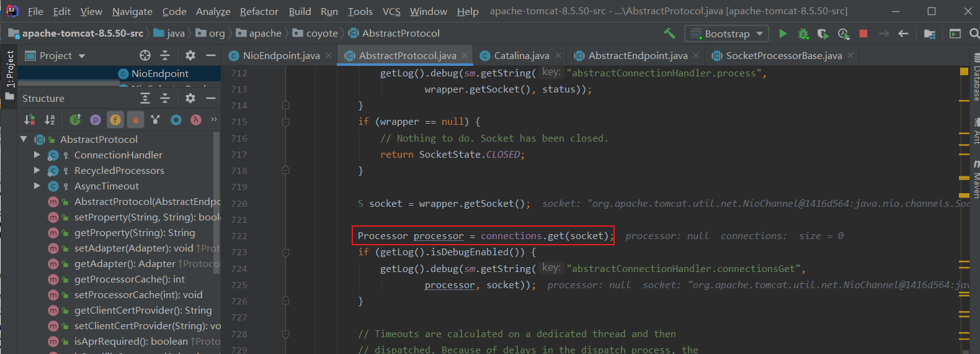980x354 pixels.
Task: Fold code block at line 714
Action: [285, 105]
